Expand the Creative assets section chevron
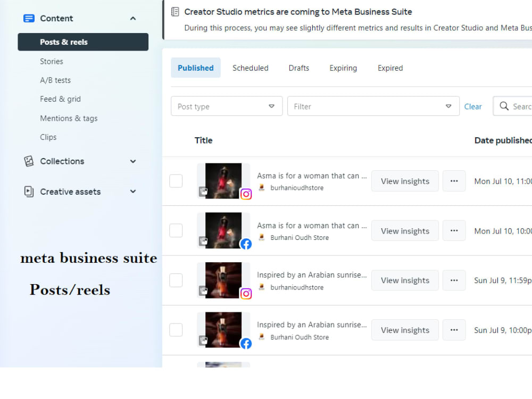The width and height of the screenshot is (532, 399). click(x=133, y=192)
